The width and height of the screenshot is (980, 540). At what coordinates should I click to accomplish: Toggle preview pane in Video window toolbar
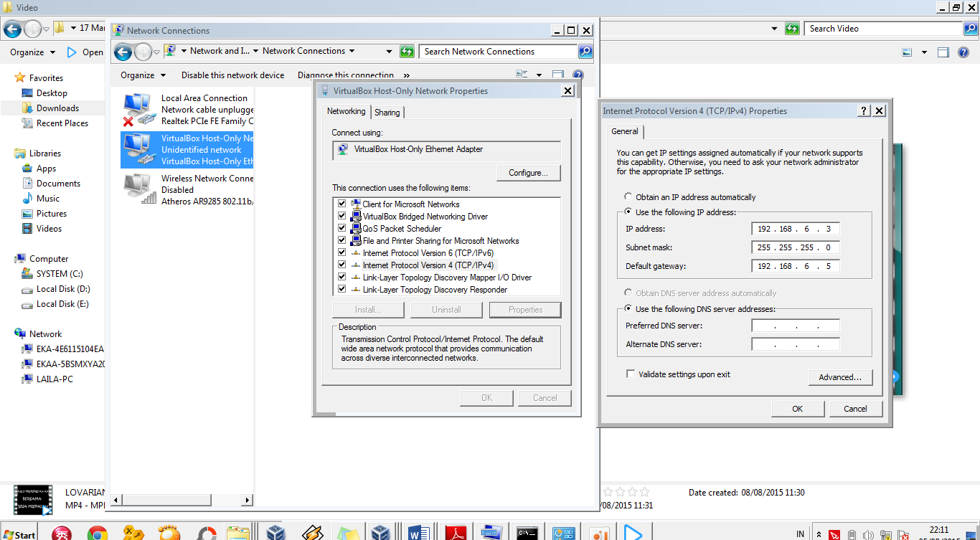(943, 52)
